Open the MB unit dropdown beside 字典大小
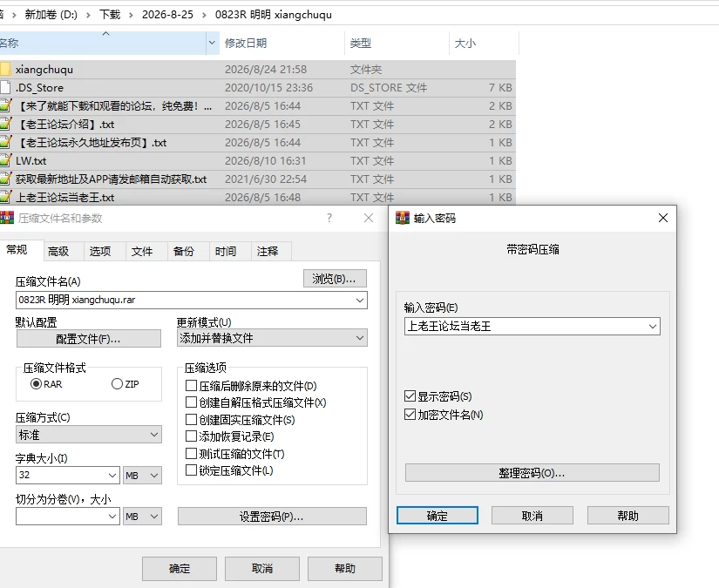This screenshot has width=719, height=588. tap(142, 476)
